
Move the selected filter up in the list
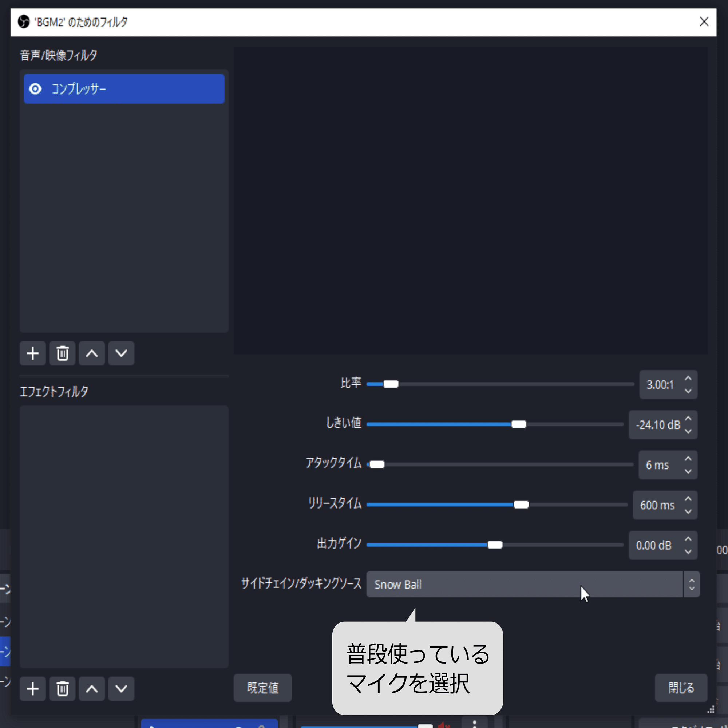tap(92, 353)
